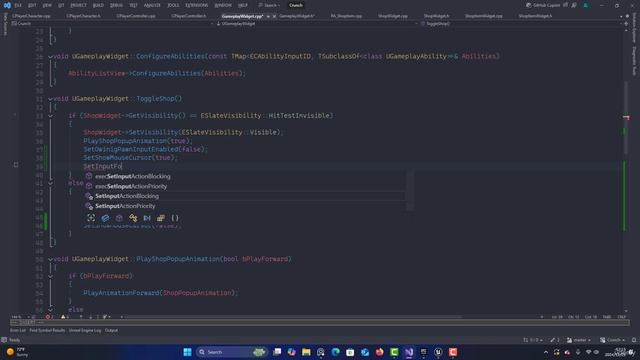
Task: Open the active files tab-list dropdown
Action: [x=622, y=16]
